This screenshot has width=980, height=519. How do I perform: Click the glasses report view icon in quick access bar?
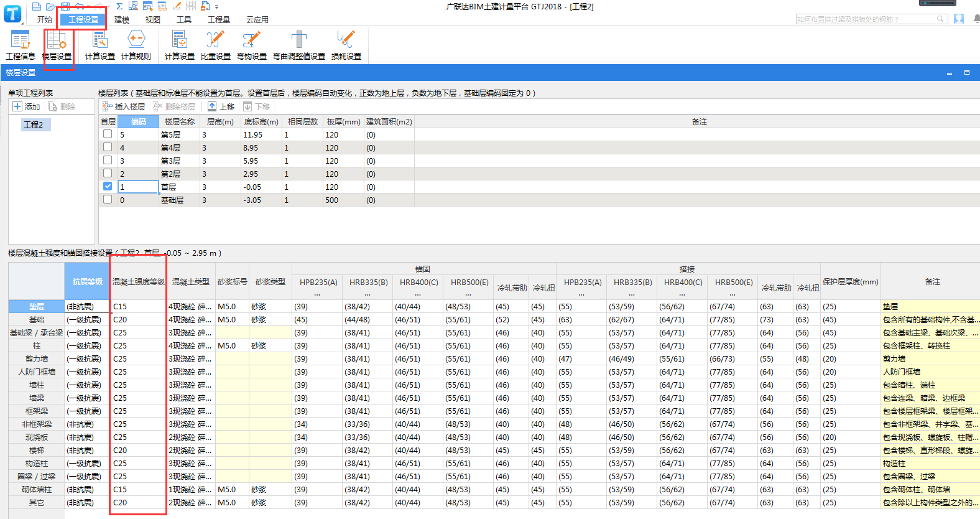click(x=162, y=6)
